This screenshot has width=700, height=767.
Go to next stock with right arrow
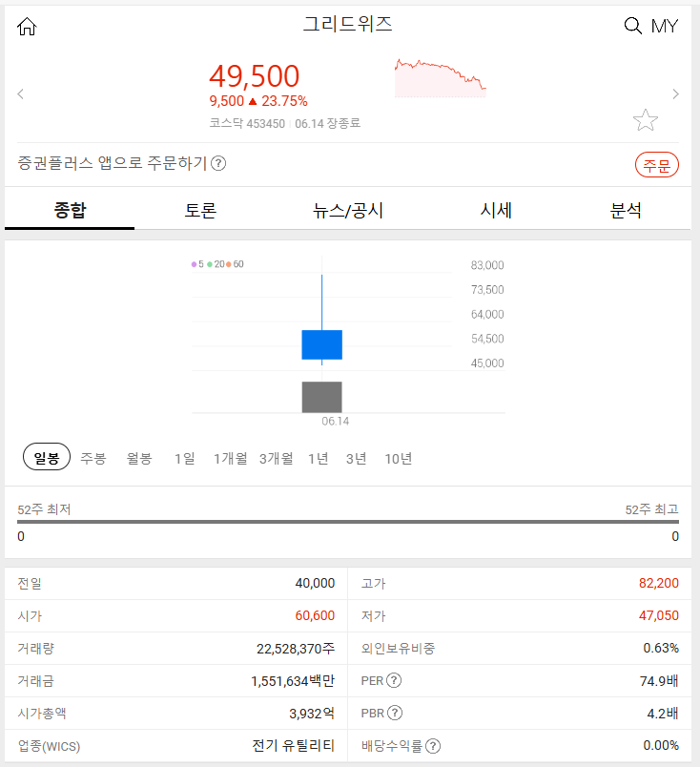coord(675,93)
